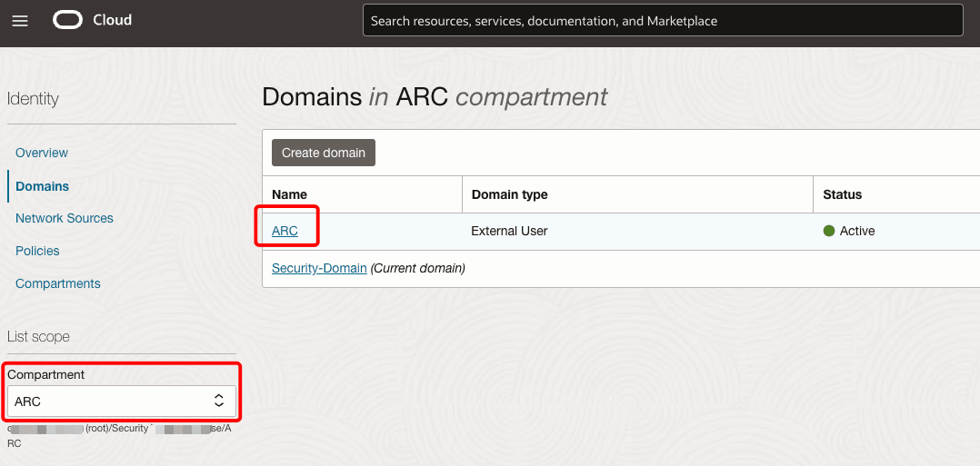
Task: Focus the search resources and services field
Action: [663, 21]
